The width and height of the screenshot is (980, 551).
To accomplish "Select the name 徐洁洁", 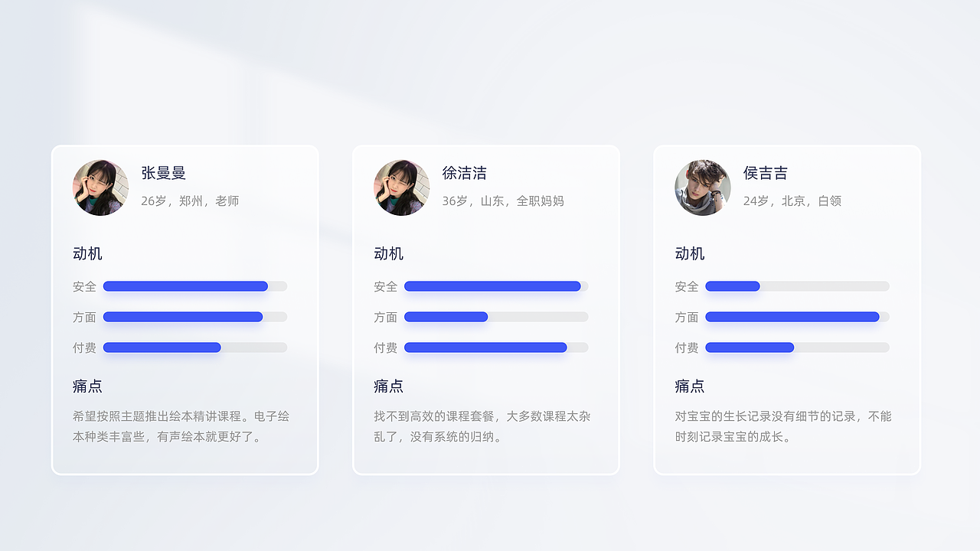I will click(464, 173).
